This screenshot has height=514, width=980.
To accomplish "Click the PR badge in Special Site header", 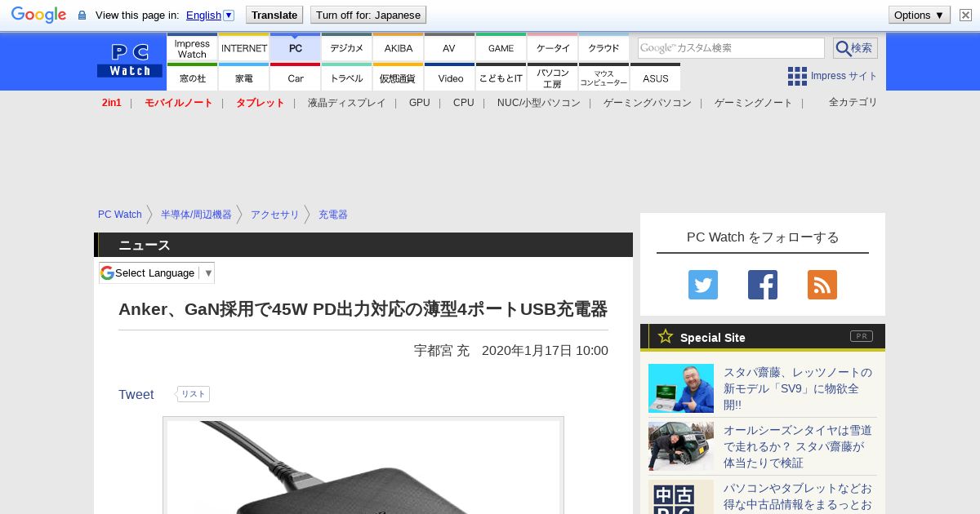I will click(x=861, y=336).
